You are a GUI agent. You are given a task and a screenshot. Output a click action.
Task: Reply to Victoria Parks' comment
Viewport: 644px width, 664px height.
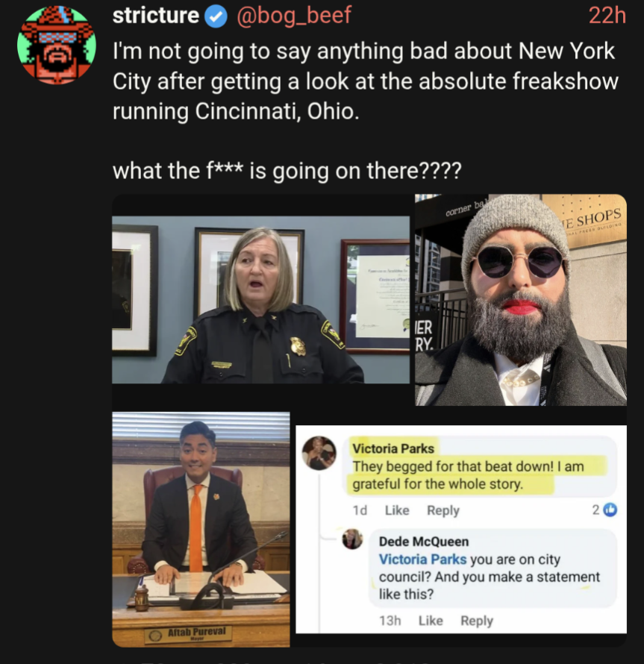(443, 510)
